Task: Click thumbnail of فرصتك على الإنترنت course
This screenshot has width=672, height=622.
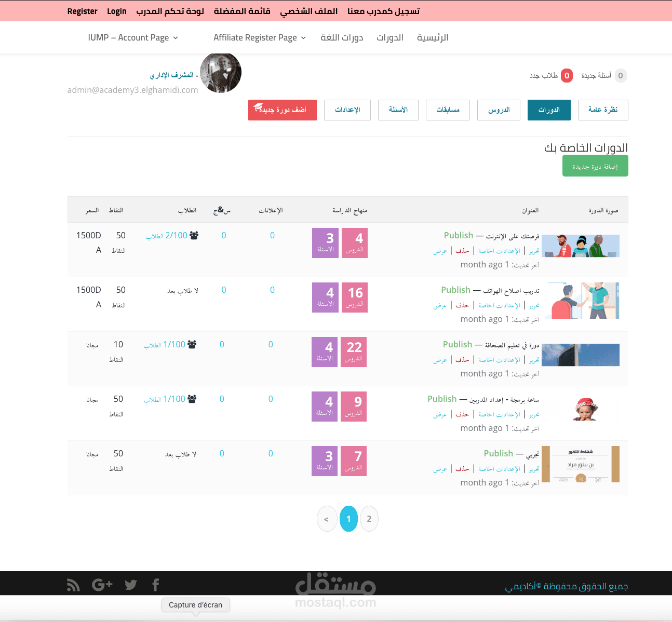Action: (581, 246)
